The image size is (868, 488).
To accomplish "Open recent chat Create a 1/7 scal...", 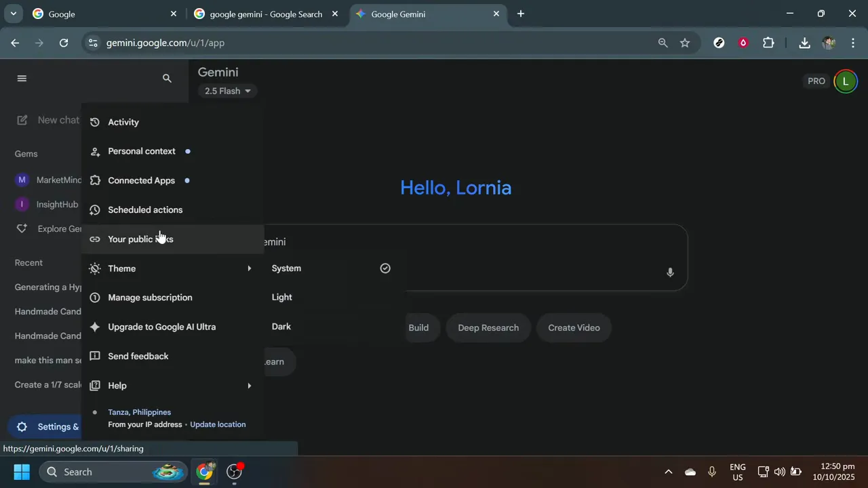I will [x=48, y=385].
